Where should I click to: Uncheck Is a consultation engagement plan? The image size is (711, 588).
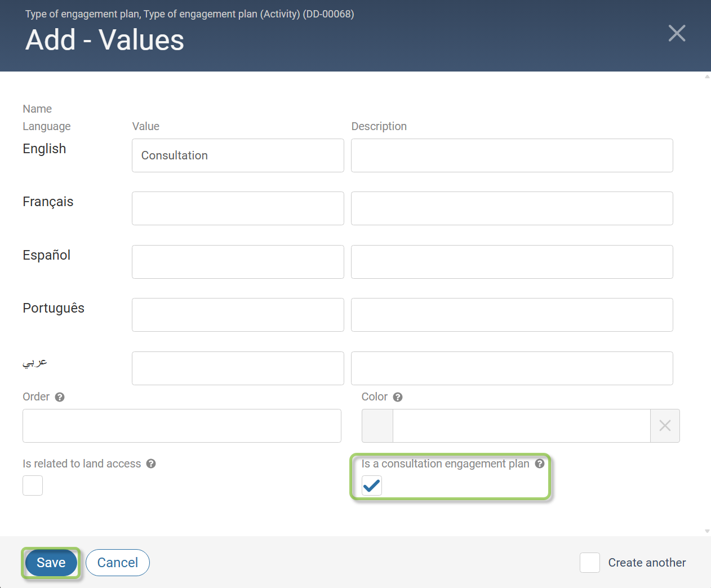click(372, 485)
